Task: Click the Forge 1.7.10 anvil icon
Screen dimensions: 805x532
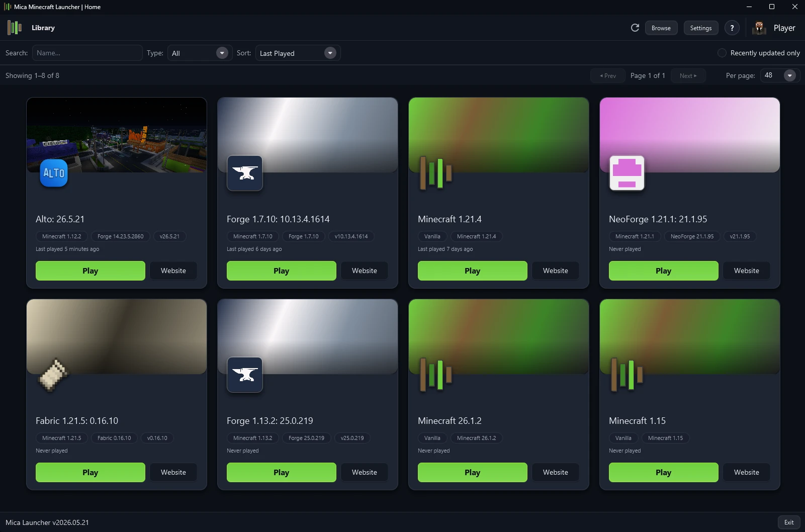Action: (x=245, y=173)
